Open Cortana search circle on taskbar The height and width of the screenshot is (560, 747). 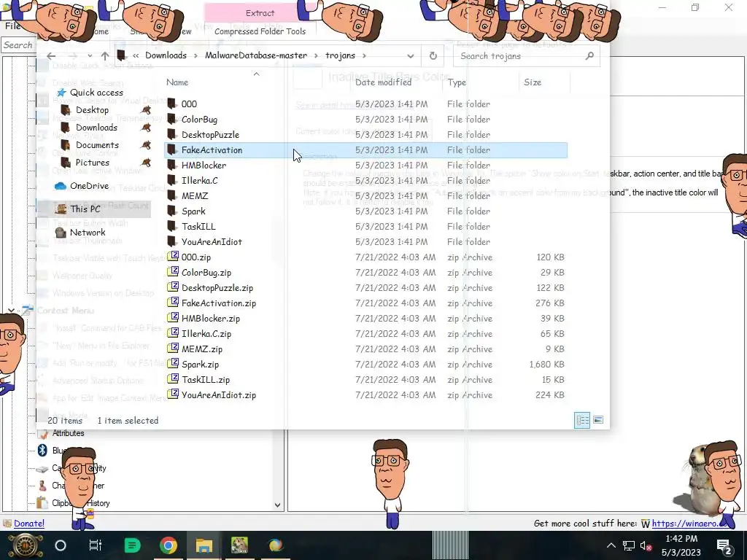coord(61,545)
